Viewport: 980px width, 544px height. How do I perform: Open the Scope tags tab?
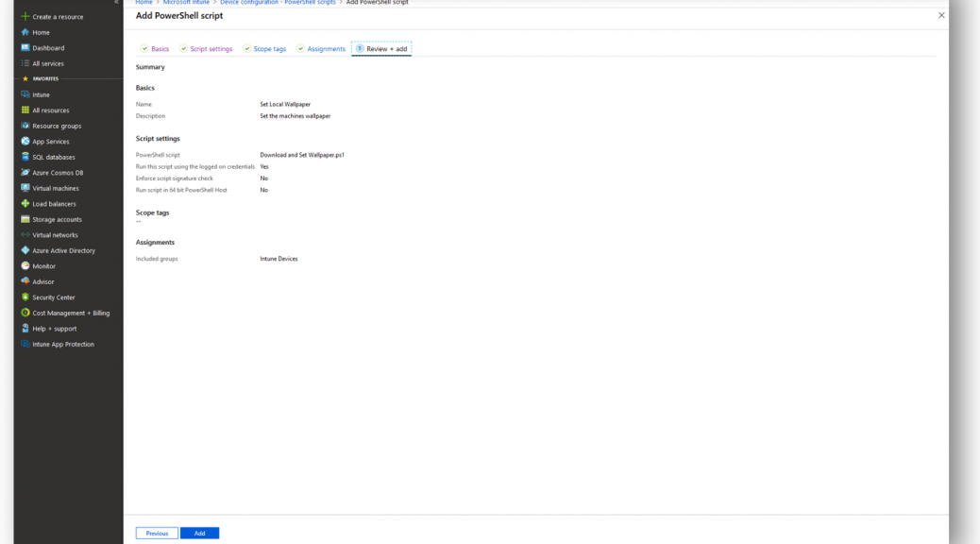264,49
